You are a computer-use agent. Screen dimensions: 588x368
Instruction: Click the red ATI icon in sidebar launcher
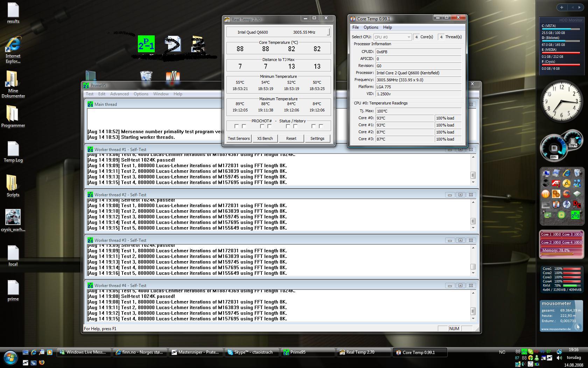pos(556,183)
